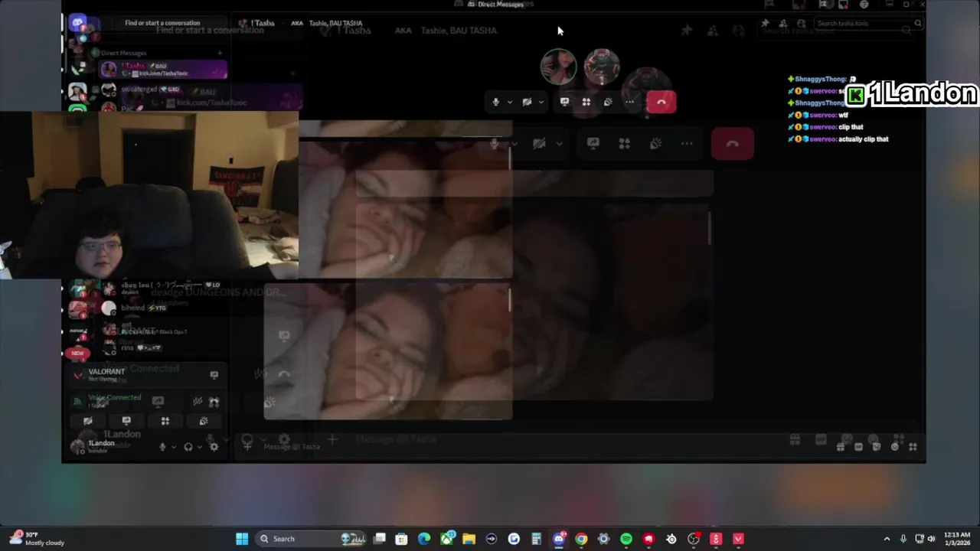The height and width of the screenshot is (551, 980).
Task: Mute microphone in the call controls
Action: pos(496,102)
